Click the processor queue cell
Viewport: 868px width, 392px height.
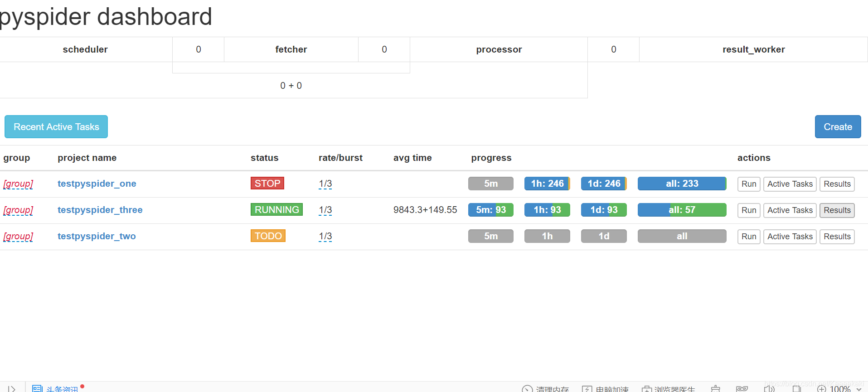(x=499, y=49)
